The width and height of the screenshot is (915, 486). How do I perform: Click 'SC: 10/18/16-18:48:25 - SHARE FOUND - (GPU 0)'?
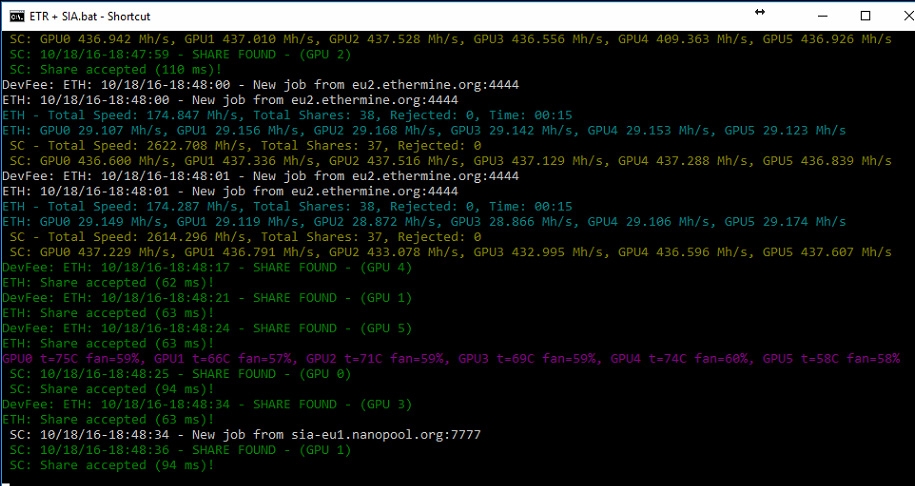coord(180,373)
